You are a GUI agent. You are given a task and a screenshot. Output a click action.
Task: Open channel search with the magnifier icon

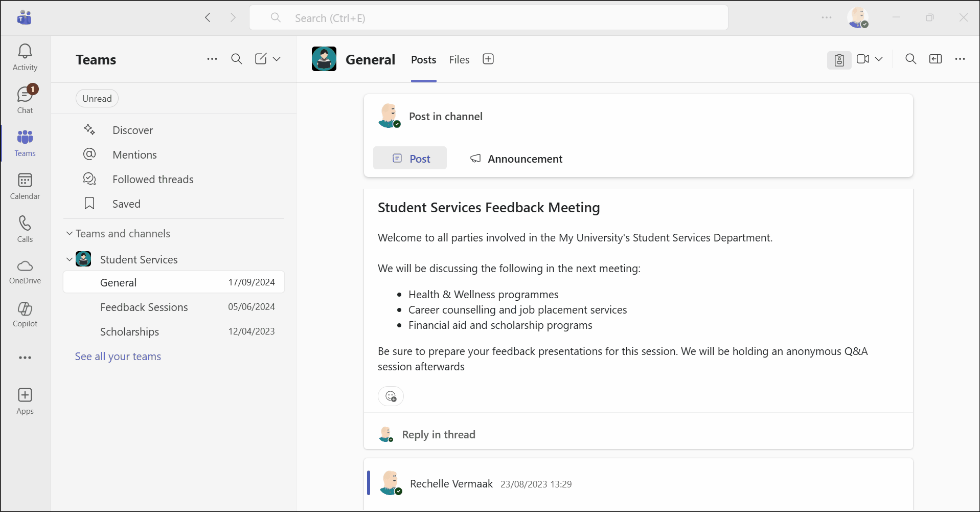pos(910,59)
